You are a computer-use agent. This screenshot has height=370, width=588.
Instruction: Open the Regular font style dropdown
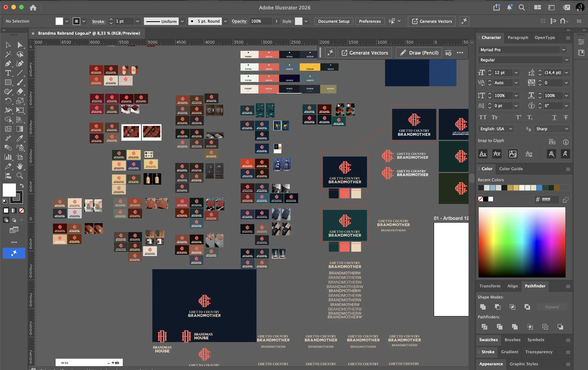click(567, 60)
